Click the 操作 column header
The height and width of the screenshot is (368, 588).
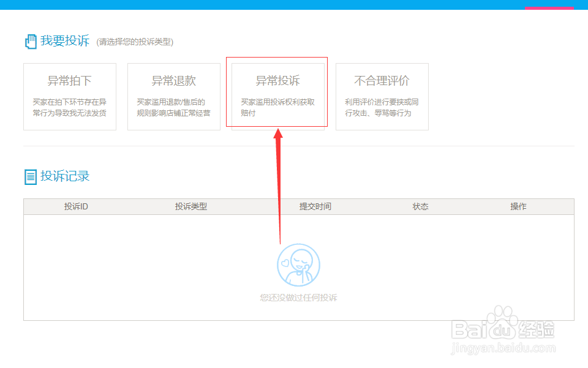pyautogui.click(x=518, y=206)
